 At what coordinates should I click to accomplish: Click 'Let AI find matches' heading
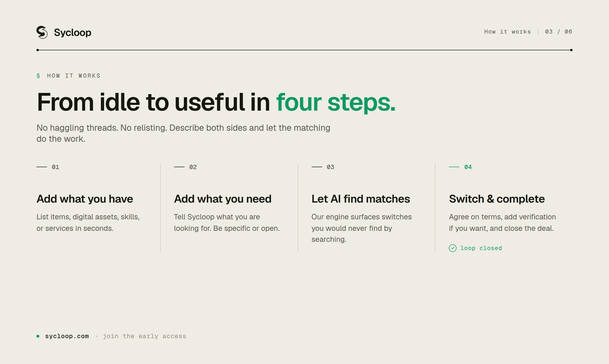[361, 199]
